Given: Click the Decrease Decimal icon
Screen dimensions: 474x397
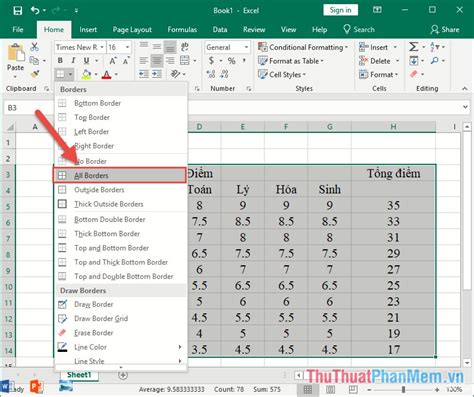Looking at the screenshot, I should pos(225,74).
